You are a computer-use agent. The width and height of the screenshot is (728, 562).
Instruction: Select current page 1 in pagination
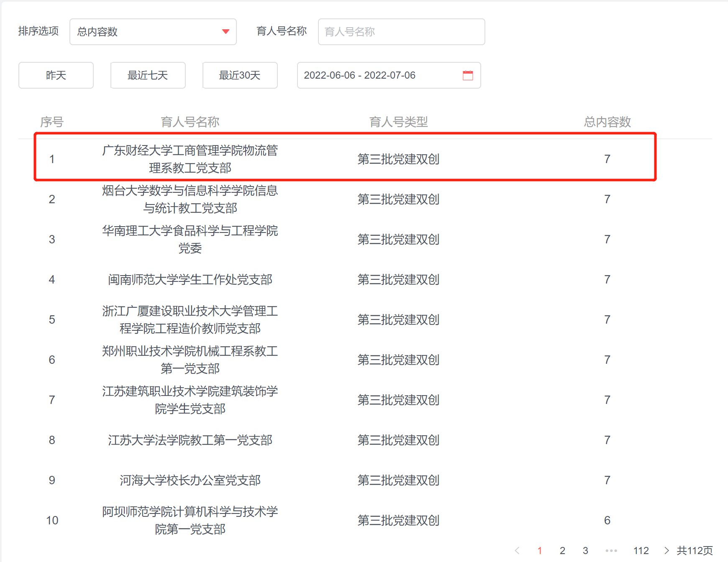pos(540,550)
